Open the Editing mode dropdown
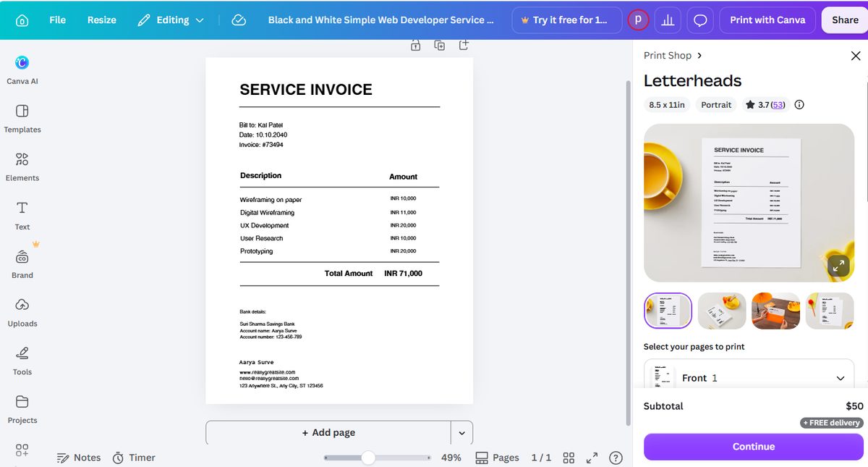The image size is (868, 467). 171,20
